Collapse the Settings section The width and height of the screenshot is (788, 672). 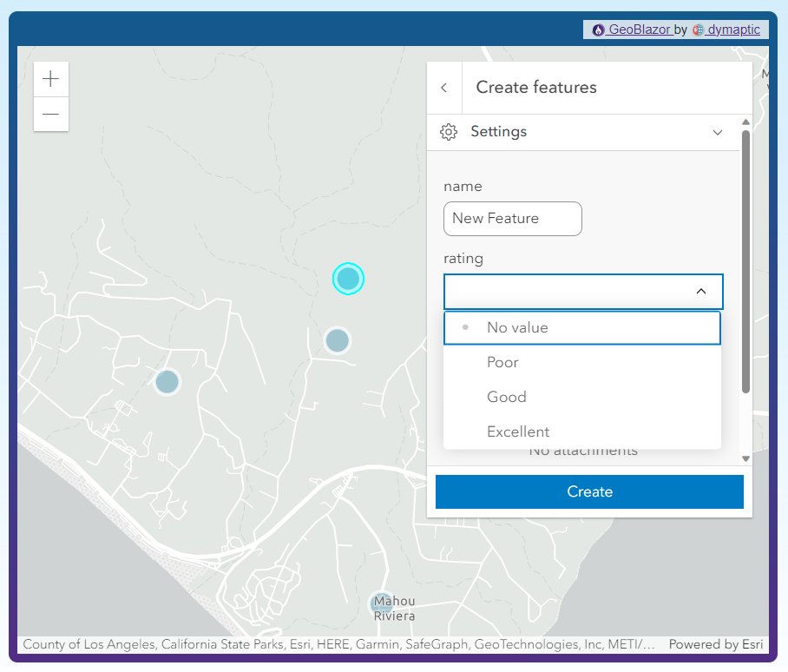[718, 132]
